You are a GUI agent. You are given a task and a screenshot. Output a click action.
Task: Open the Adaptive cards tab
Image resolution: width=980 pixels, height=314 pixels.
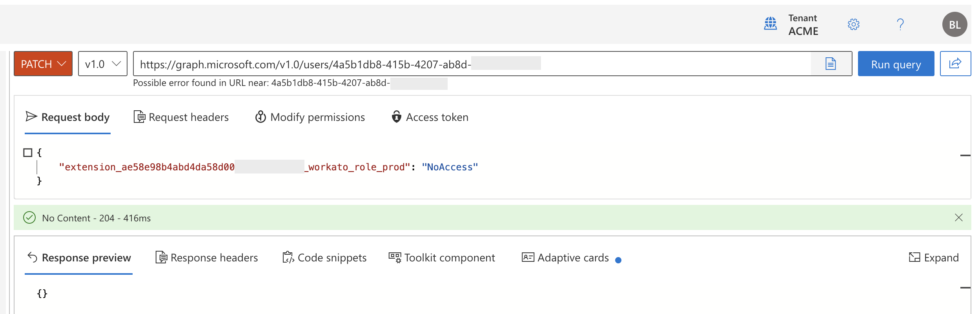[565, 258]
